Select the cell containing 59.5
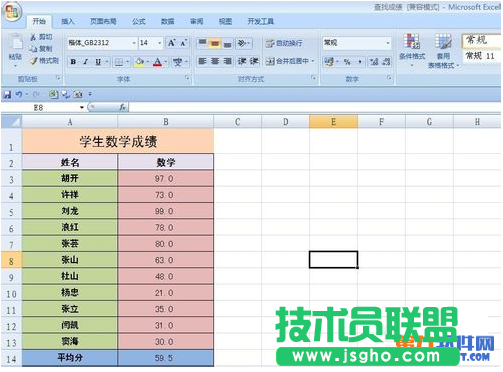The height and width of the screenshot is (372, 503). coord(166,358)
